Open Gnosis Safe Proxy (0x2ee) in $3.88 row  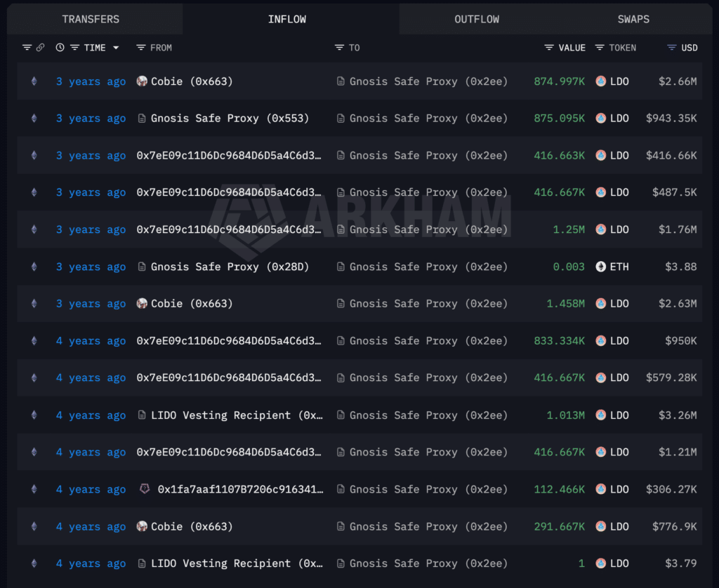pos(429,267)
